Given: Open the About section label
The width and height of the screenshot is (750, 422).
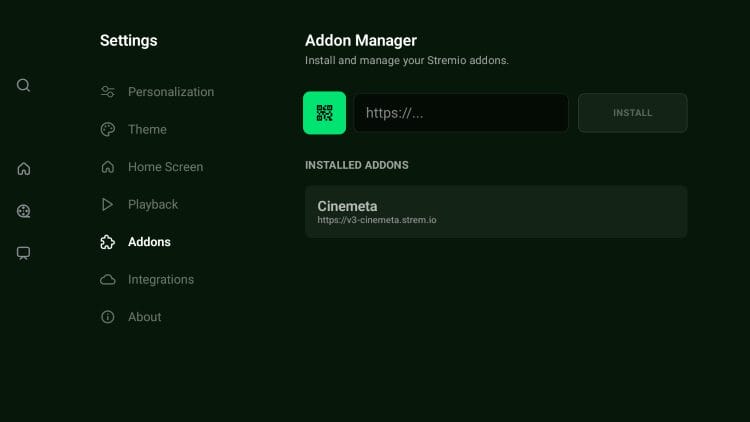Looking at the screenshot, I should tap(144, 317).
